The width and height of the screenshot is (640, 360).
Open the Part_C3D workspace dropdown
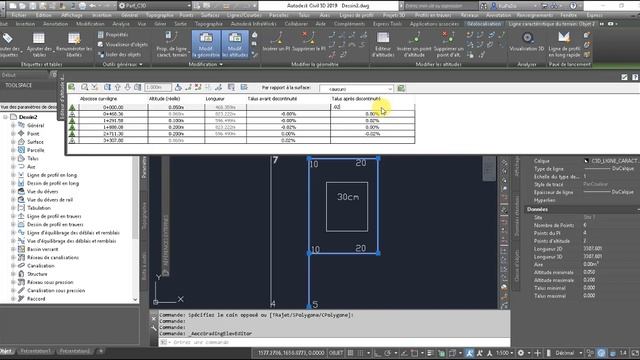coord(154,6)
